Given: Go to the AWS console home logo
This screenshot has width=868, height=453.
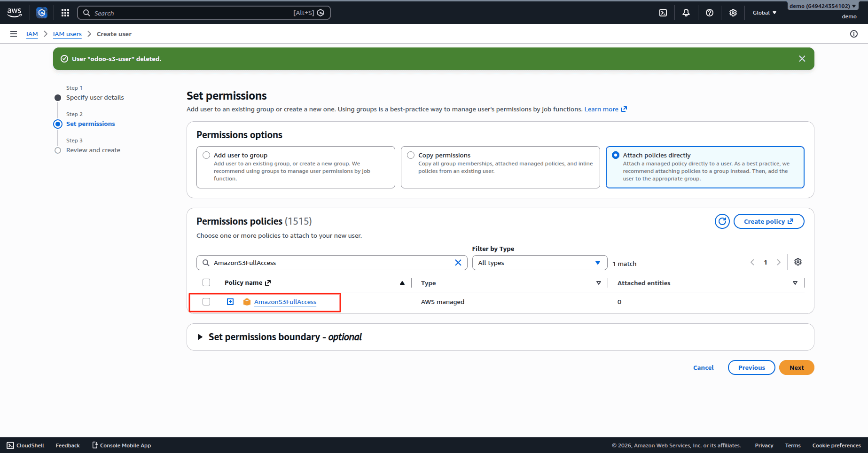Looking at the screenshot, I should [x=15, y=13].
